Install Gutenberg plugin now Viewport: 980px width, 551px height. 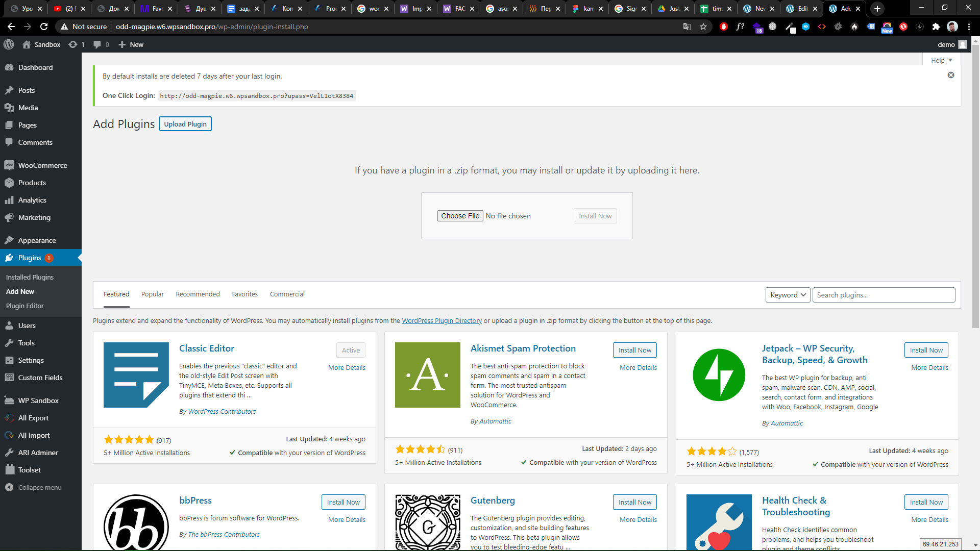[635, 502]
